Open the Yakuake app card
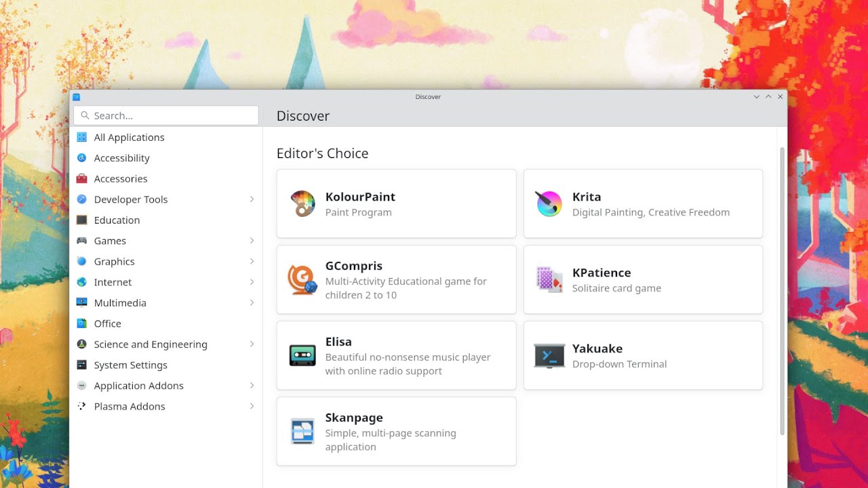The width and height of the screenshot is (868, 488). pos(643,356)
